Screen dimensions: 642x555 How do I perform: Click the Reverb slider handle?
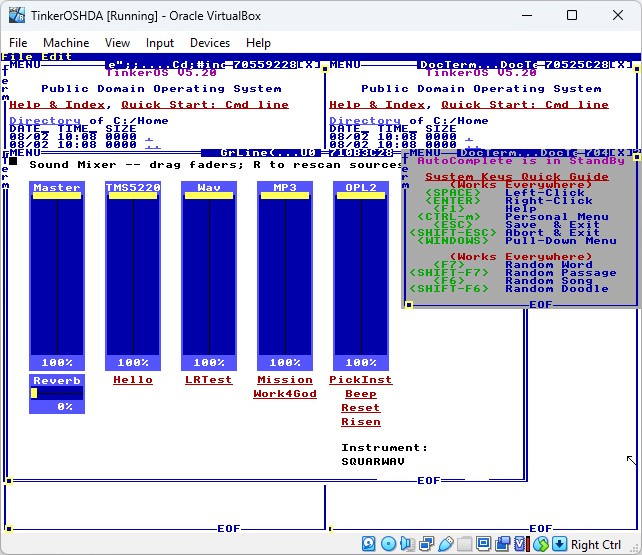(x=34, y=393)
